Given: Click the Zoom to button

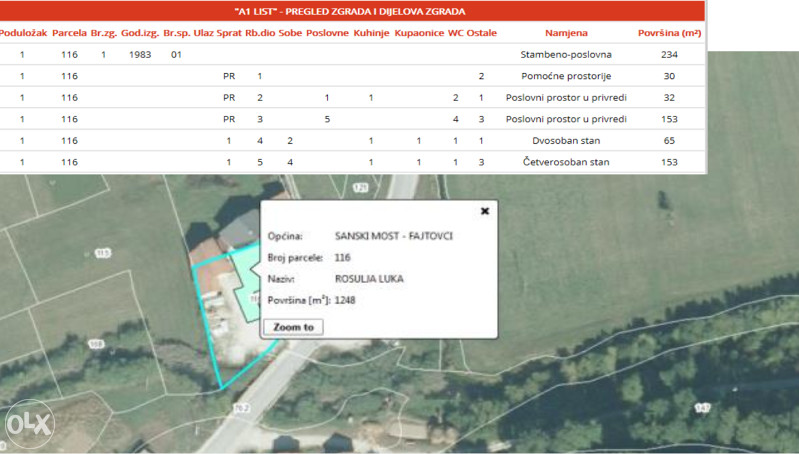Looking at the screenshot, I should pos(293,327).
